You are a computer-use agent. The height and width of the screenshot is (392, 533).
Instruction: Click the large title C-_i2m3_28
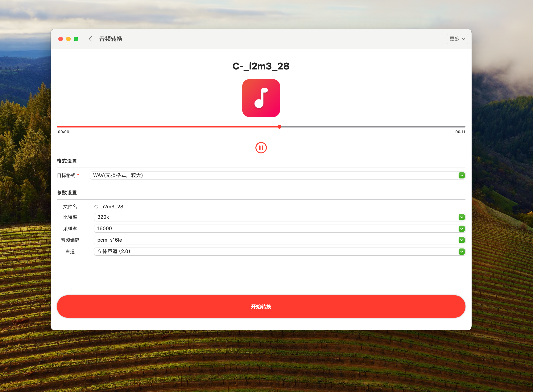click(x=261, y=66)
